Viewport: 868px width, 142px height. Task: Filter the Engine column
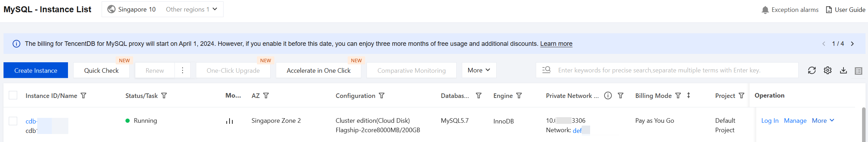(519, 95)
